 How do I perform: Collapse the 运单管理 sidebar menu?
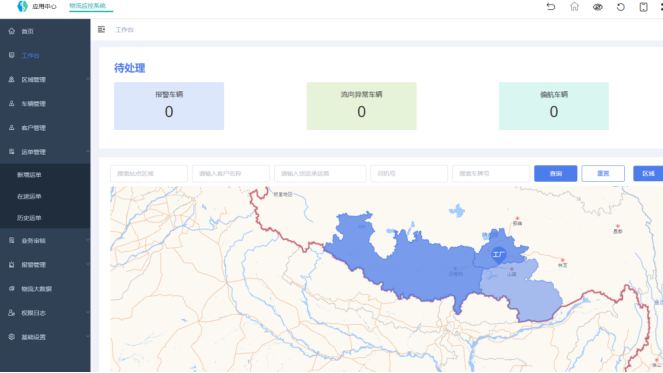tap(45, 152)
